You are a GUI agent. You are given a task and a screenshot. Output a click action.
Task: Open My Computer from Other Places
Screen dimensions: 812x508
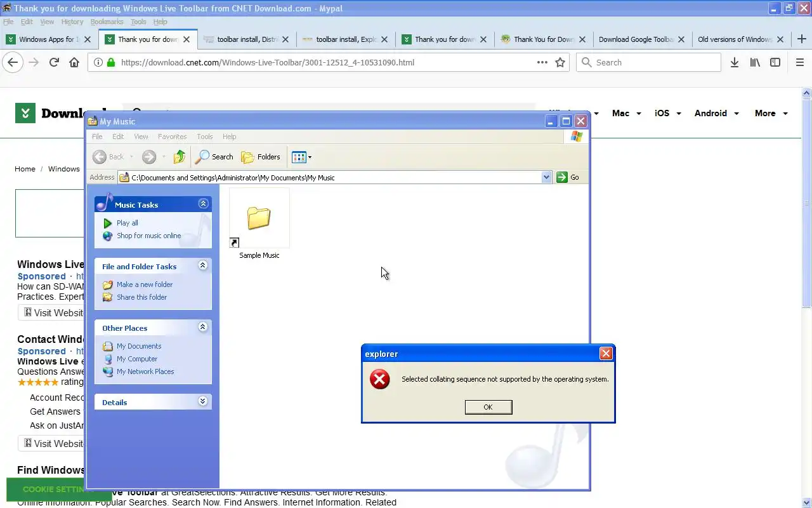click(x=137, y=359)
